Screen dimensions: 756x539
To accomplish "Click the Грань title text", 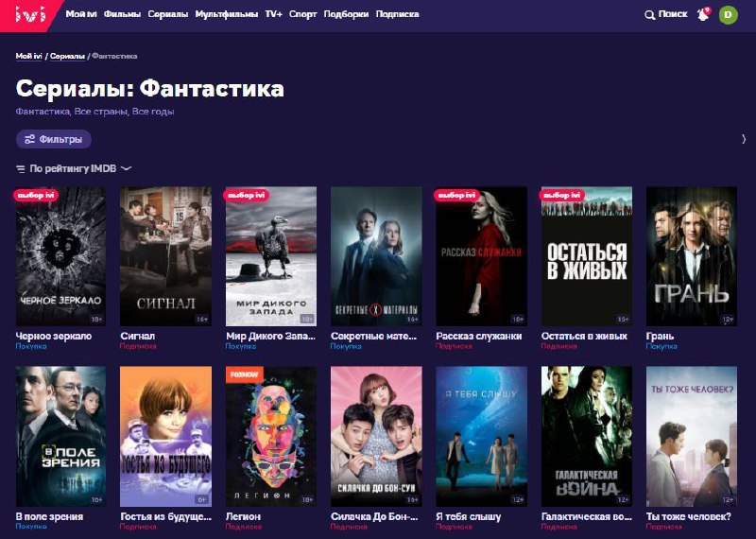I will 660,336.
